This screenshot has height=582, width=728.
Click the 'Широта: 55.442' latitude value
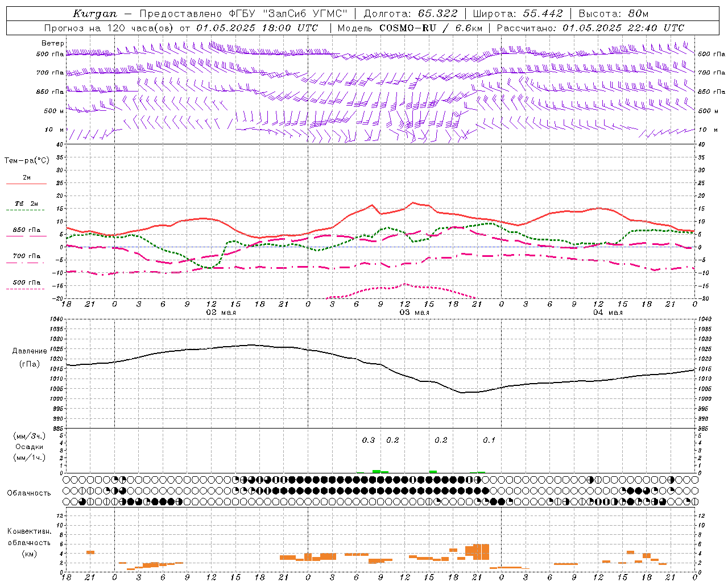(518, 14)
